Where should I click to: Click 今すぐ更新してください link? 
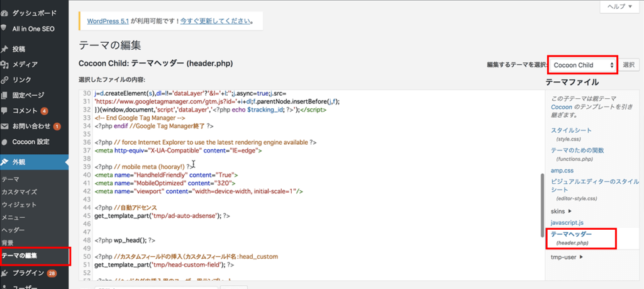(x=215, y=21)
